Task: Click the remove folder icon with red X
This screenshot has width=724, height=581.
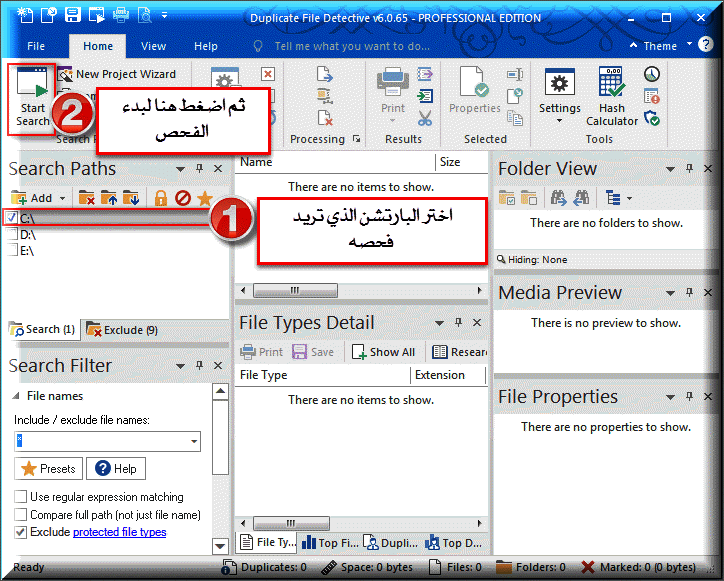Action: click(86, 198)
